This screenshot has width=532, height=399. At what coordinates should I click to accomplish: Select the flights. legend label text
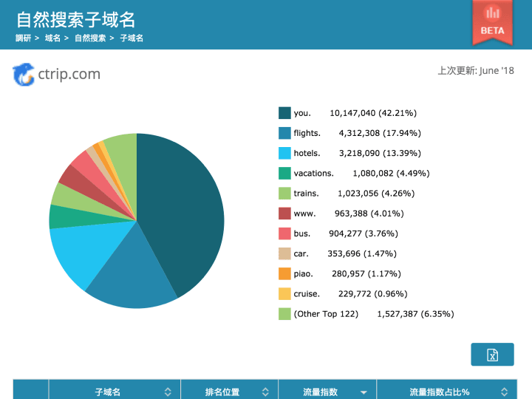pyautogui.click(x=307, y=133)
